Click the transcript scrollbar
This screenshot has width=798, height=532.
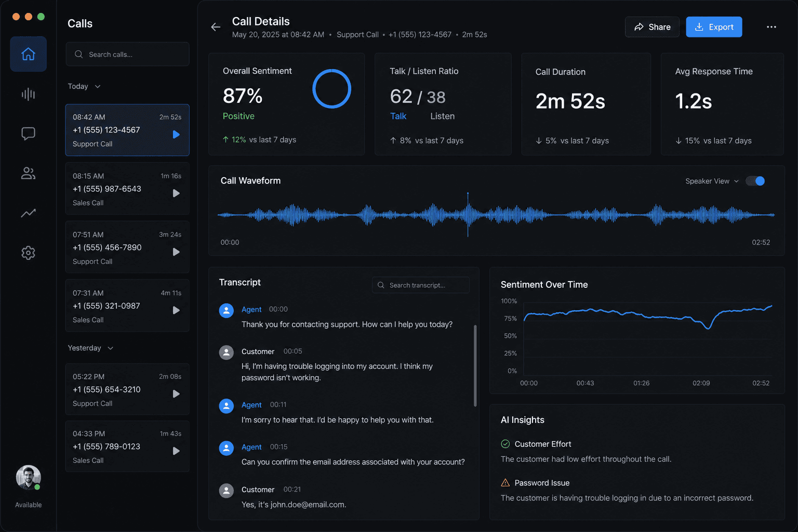pos(475,366)
